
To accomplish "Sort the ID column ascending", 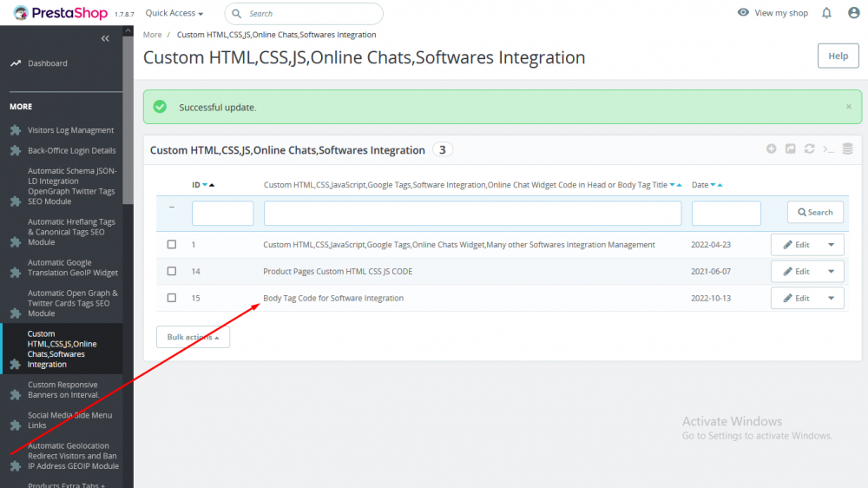I will [x=212, y=185].
